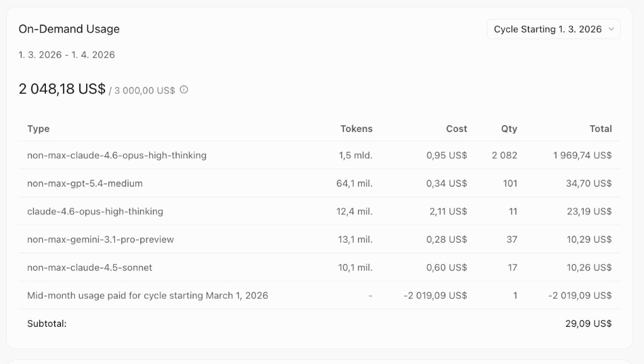644x364 pixels.
Task: Click the 101 quantity value
Action: click(510, 184)
